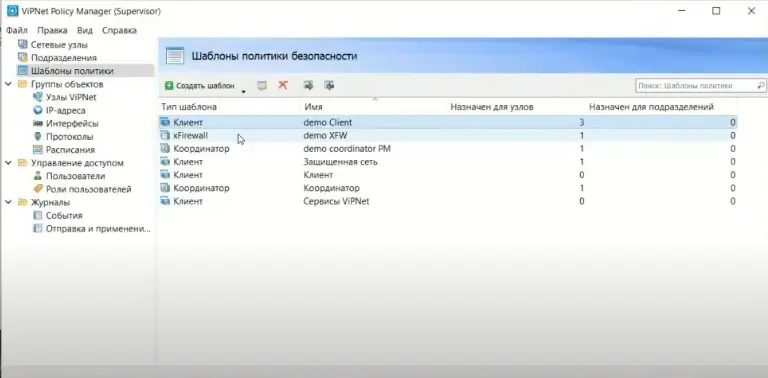Screen dimensions: 768x378
Task: Click the Создать шаблон button label
Action: [205, 86]
